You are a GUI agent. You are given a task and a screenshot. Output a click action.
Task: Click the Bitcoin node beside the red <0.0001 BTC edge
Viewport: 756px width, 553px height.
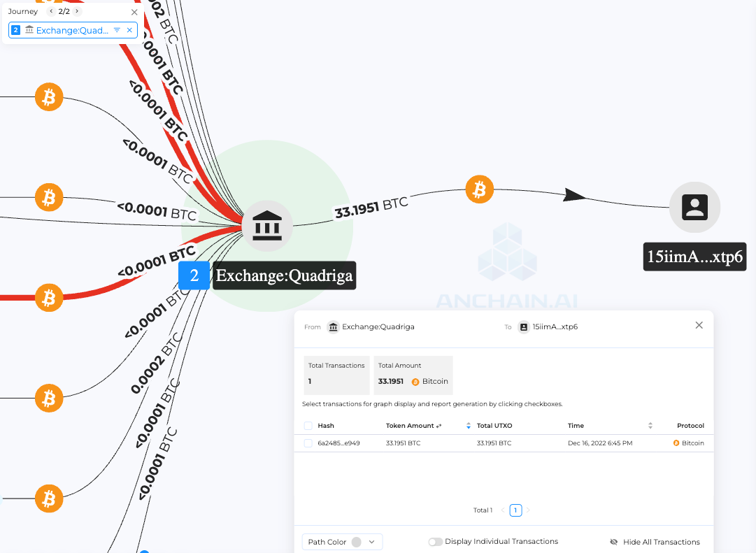49,297
